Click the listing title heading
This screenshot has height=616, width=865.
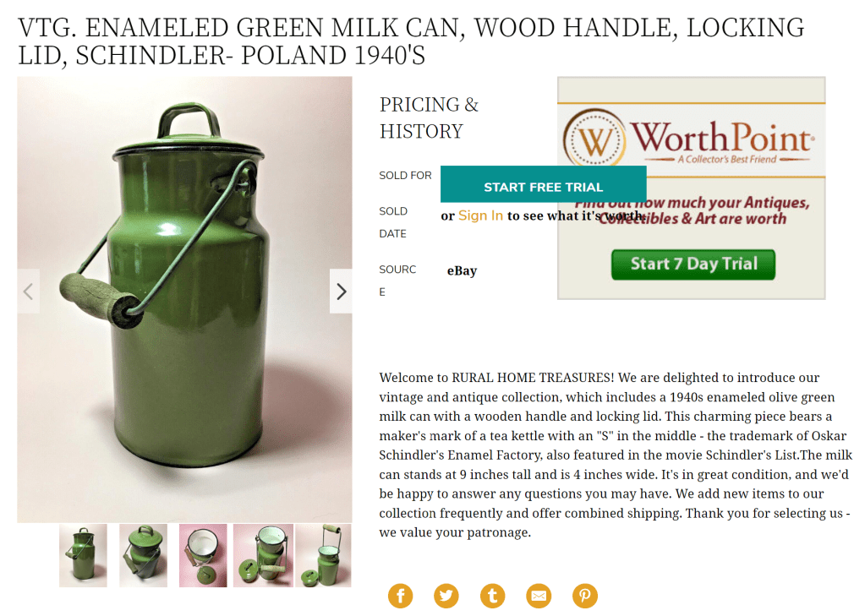[x=411, y=41]
